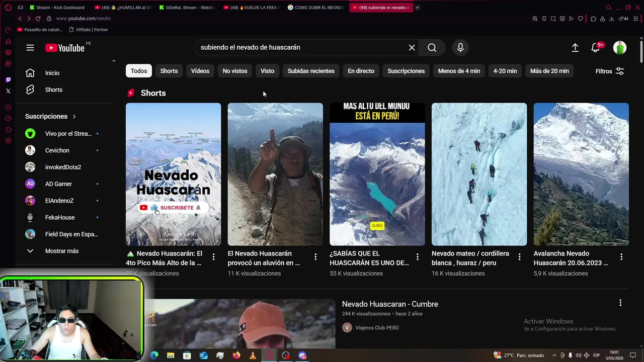This screenshot has width=644, height=362.
Task: Open options for Nevado mateo short
Action: tap(519, 257)
